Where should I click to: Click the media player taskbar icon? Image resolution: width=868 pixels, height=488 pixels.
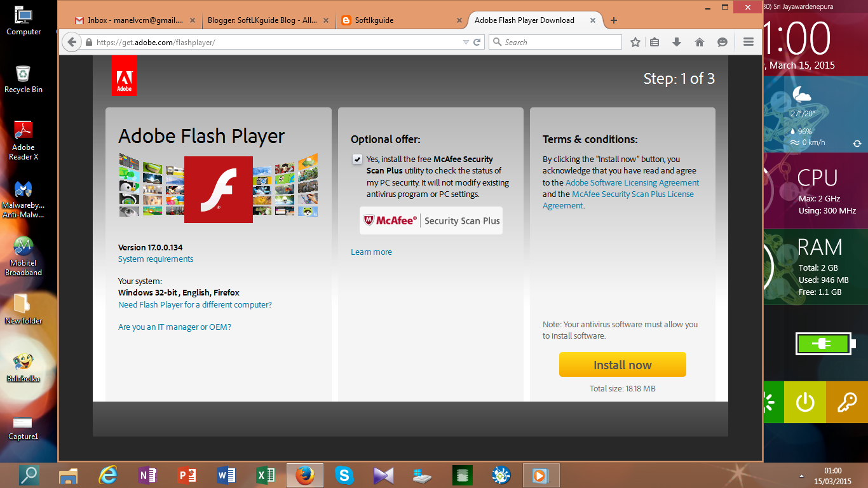click(541, 475)
